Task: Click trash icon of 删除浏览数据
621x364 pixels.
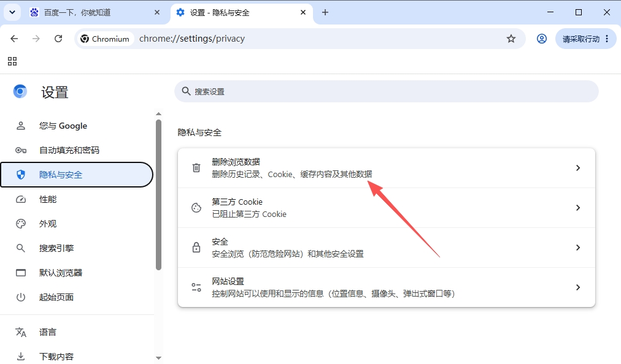Action: 196,168
